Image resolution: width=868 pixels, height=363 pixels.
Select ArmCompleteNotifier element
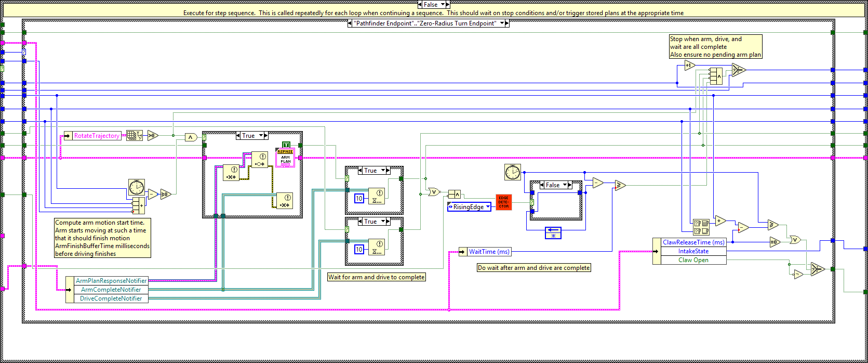[x=111, y=290]
